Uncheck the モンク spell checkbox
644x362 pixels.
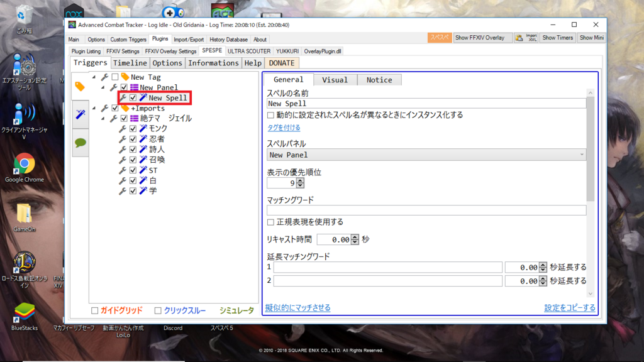click(133, 129)
